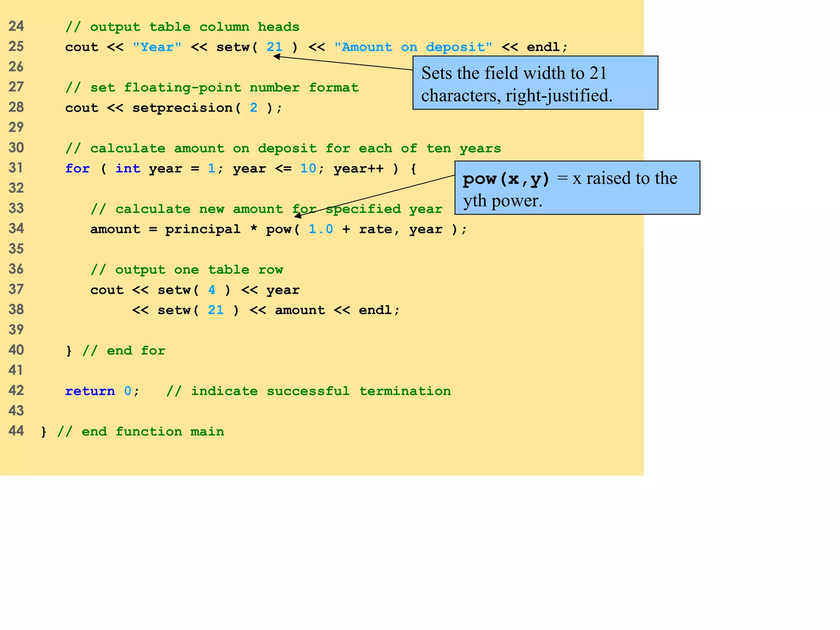Click the comment 'output table column heads'
The image size is (840, 630).
182,27
